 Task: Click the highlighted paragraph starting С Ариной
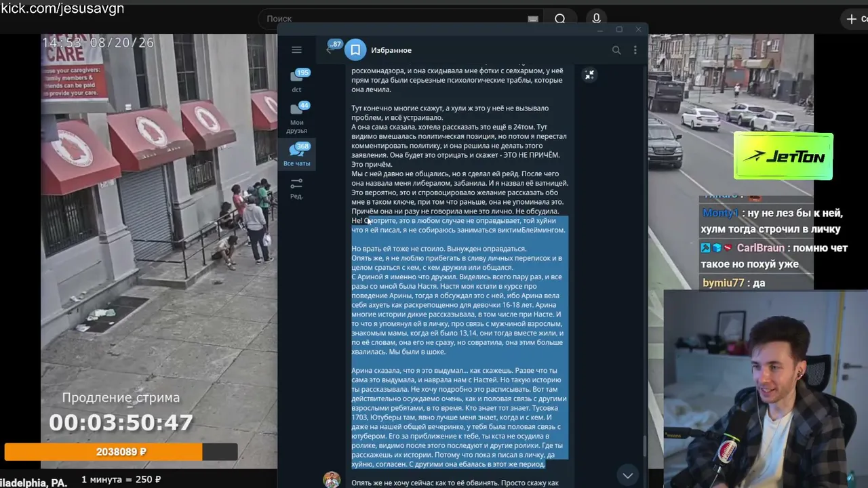(x=458, y=314)
